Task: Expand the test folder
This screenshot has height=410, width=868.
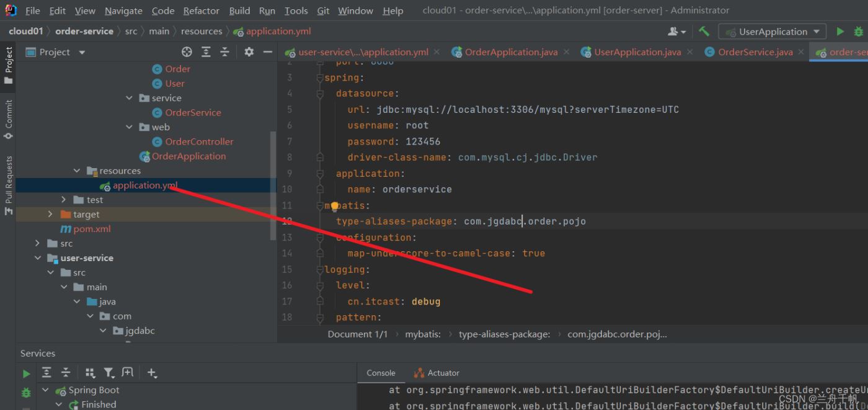Action: coord(63,200)
